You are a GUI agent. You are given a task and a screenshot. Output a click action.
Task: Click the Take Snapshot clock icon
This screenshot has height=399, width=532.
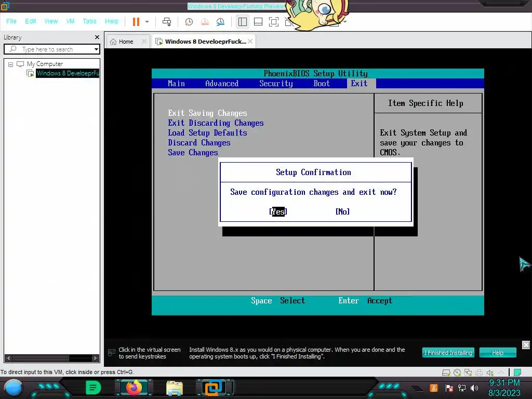pos(189,22)
